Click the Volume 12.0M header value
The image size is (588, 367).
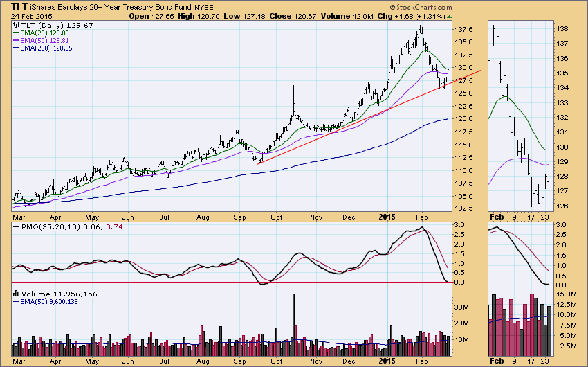(x=347, y=17)
